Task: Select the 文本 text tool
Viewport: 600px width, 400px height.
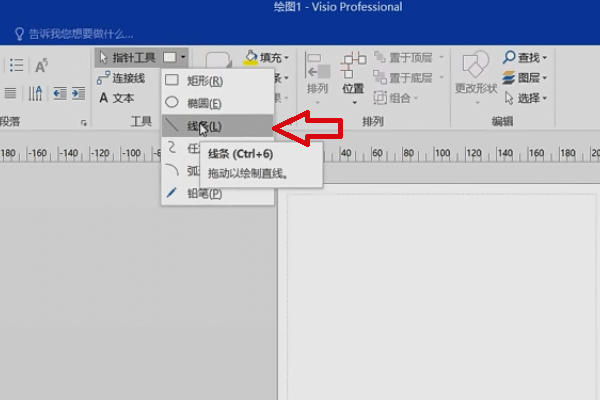Action: [x=116, y=98]
